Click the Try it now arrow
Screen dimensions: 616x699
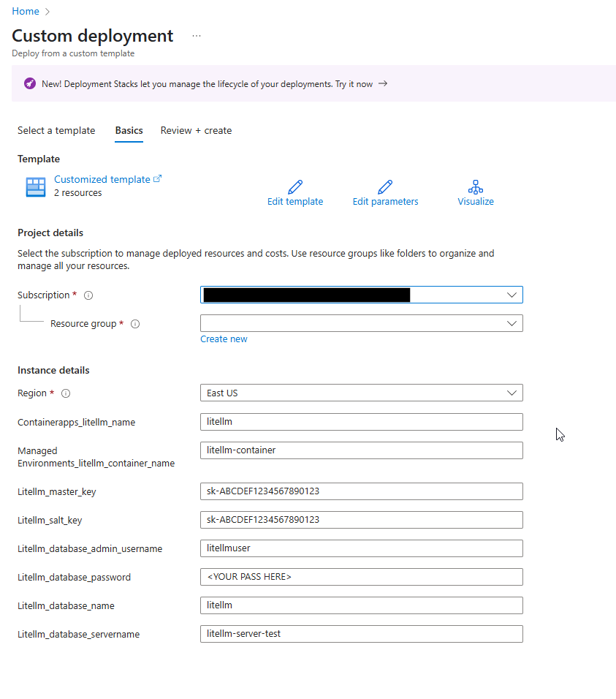[383, 83]
